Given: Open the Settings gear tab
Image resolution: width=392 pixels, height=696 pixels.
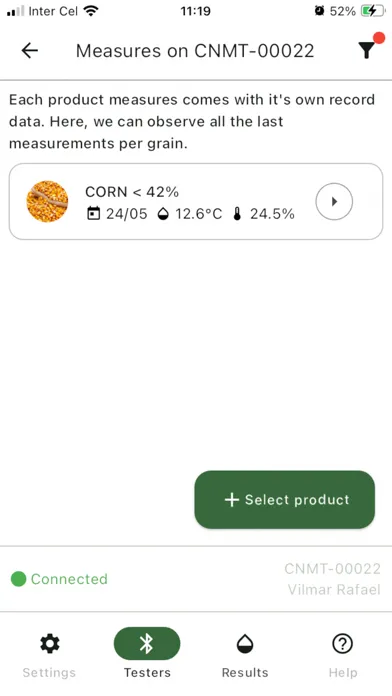Looking at the screenshot, I should (x=49, y=653).
